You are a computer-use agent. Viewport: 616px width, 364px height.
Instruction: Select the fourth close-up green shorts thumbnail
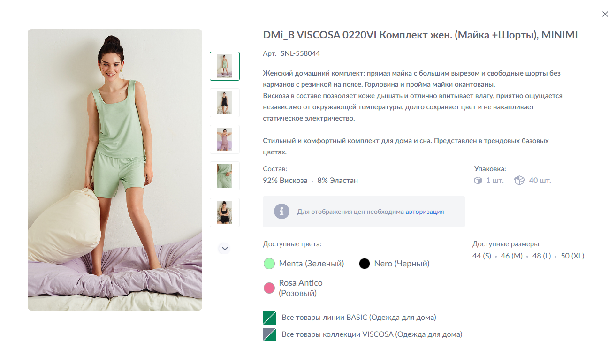tap(225, 176)
